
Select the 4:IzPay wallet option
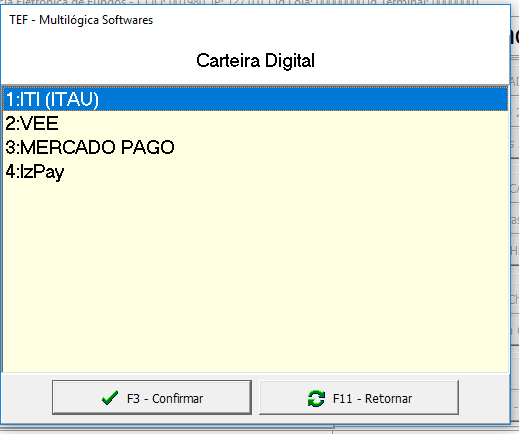pyautogui.click(x=255, y=172)
